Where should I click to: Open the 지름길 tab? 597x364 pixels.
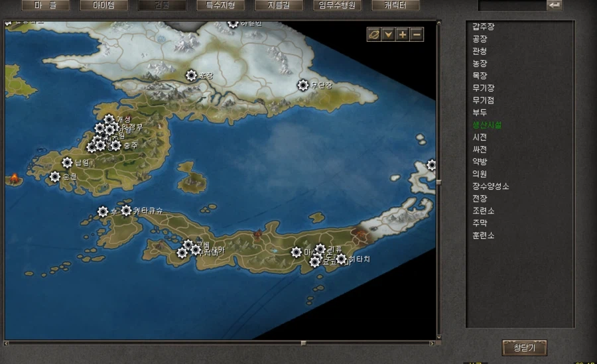[x=279, y=5]
